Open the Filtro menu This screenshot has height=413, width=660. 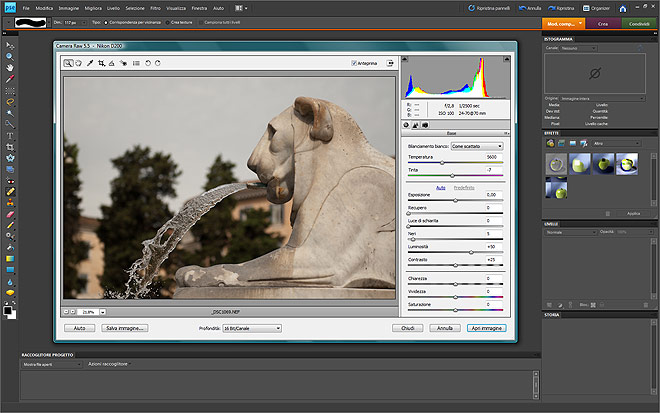(155, 8)
